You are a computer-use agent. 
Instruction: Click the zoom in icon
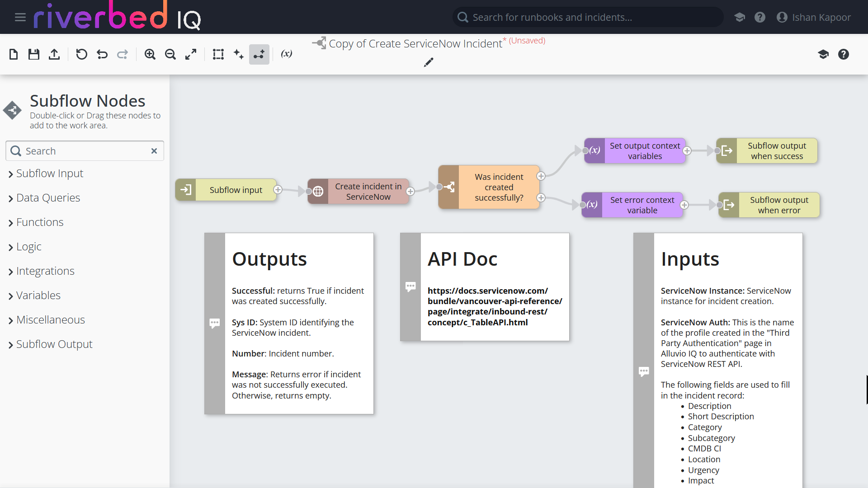tap(150, 54)
